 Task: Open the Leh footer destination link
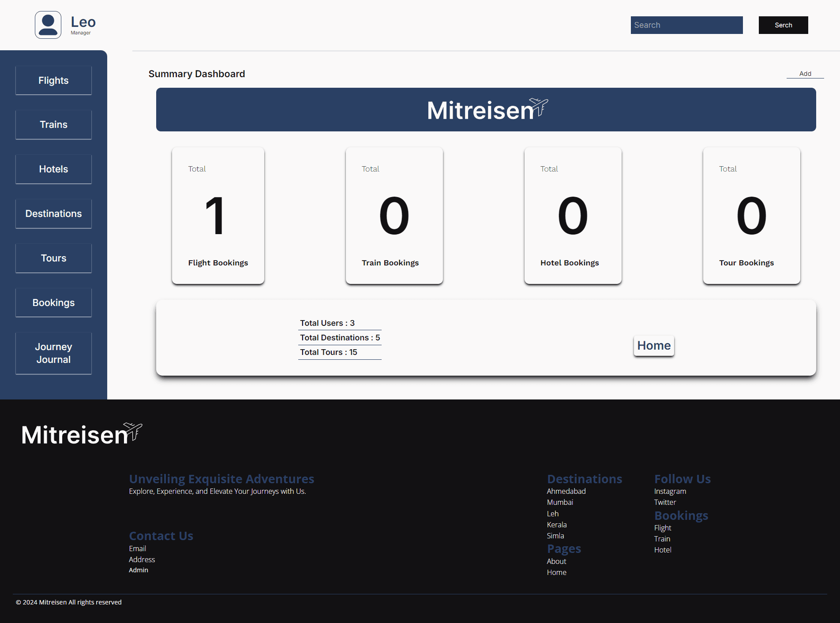point(553,514)
